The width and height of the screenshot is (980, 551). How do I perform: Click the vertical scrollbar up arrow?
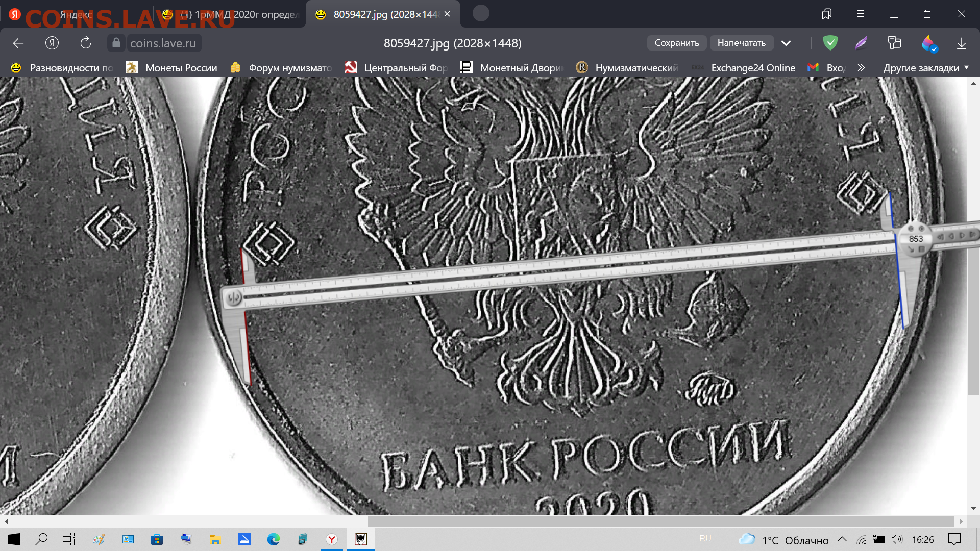tap(973, 83)
